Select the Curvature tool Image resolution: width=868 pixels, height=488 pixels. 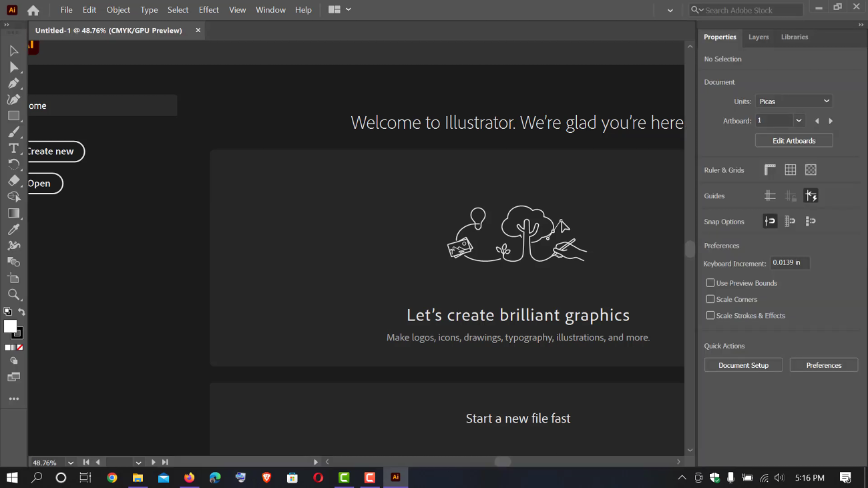pos(13,99)
